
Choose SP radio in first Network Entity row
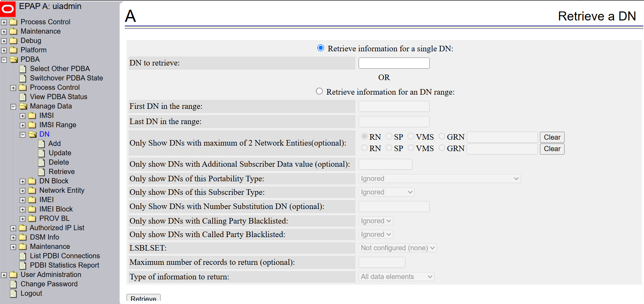[x=389, y=136]
